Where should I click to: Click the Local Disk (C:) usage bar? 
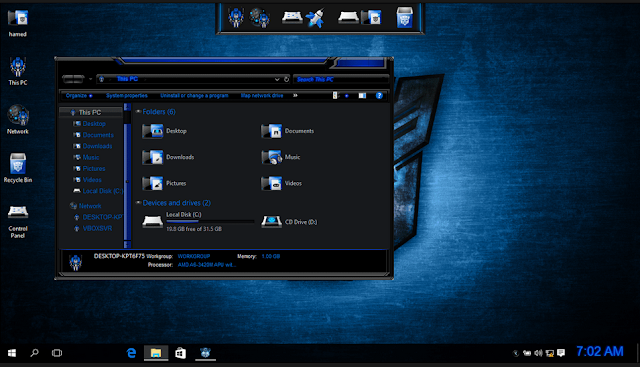coord(210,222)
